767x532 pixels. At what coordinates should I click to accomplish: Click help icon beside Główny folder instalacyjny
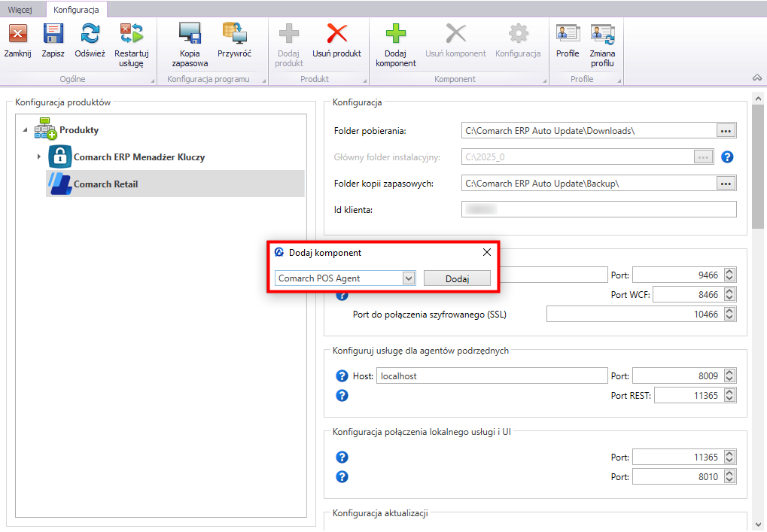point(727,157)
